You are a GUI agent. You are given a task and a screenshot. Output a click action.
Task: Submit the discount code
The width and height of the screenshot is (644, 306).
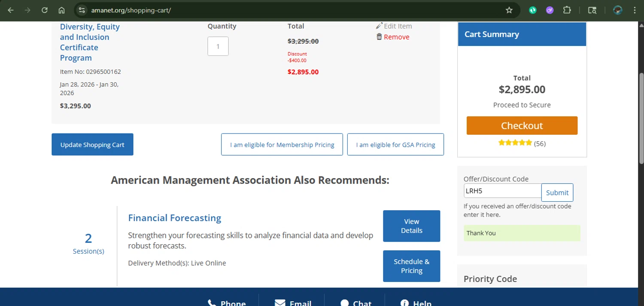557,193
